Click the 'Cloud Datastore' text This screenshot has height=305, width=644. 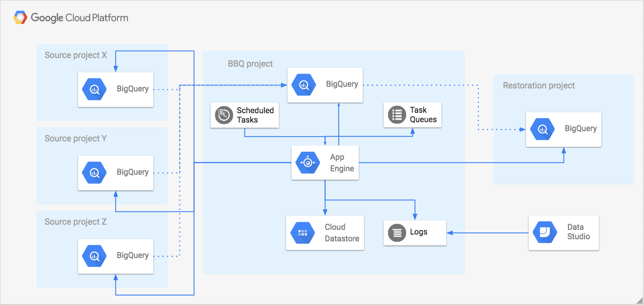(x=342, y=233)
